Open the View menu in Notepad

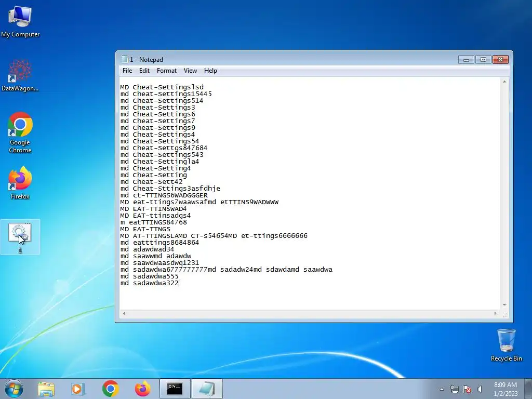[x=190, y=71]
